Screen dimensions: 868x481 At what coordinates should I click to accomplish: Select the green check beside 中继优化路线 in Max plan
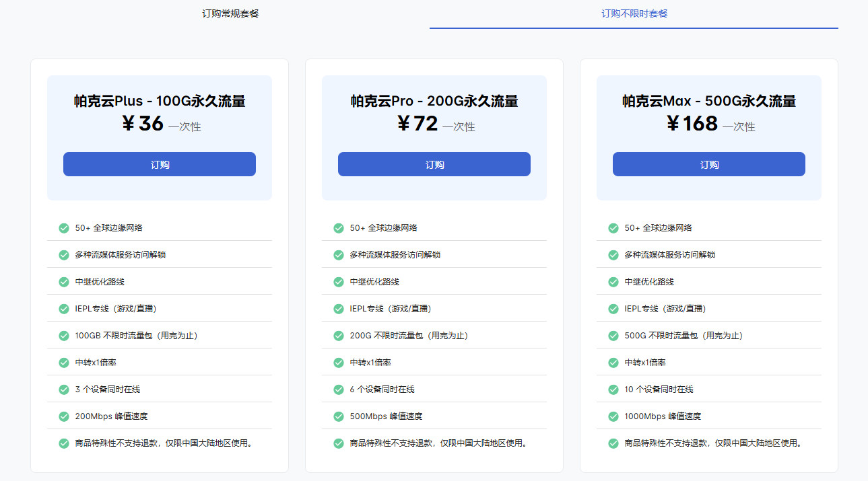click(613, 281)
